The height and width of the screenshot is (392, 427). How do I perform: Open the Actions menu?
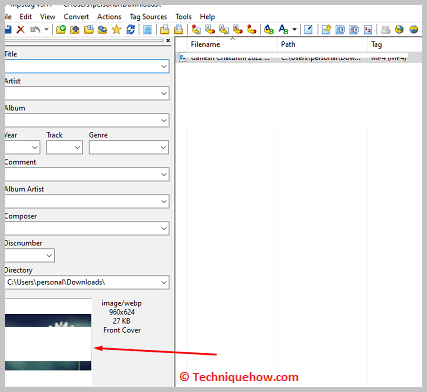coord(109,17)
